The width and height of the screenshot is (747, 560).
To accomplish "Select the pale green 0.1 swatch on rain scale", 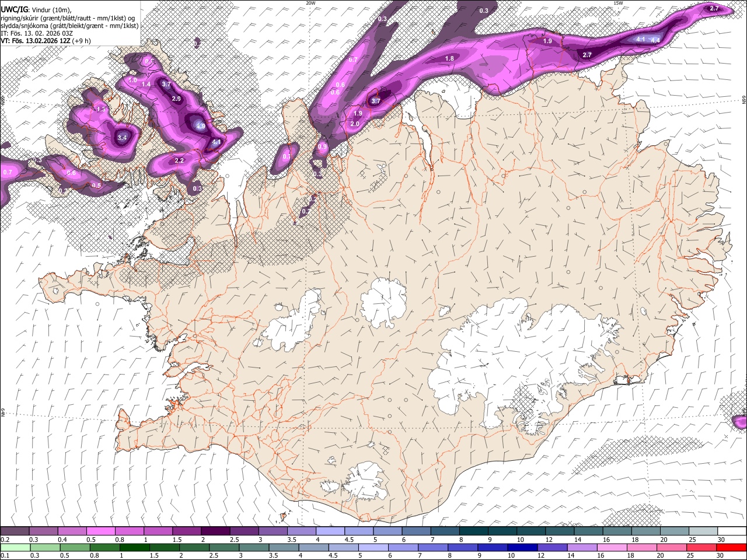I will click(15, 547).
